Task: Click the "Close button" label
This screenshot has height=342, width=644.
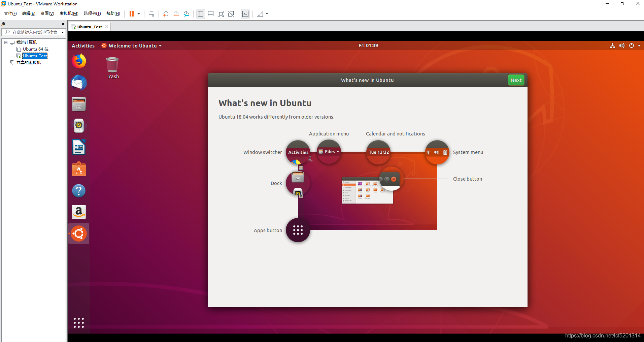Action: click(x=468, y=179)
